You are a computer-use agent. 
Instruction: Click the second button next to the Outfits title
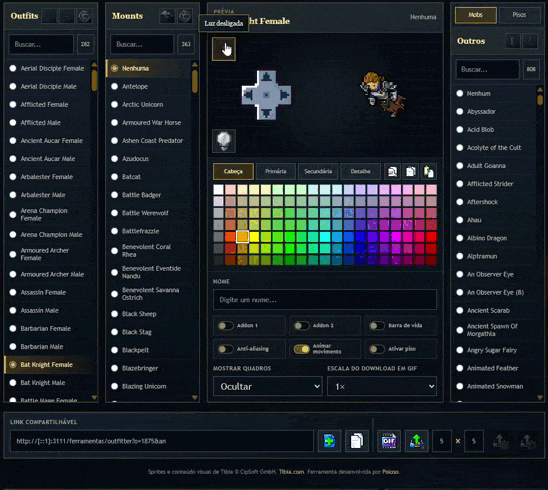(67, 16)
